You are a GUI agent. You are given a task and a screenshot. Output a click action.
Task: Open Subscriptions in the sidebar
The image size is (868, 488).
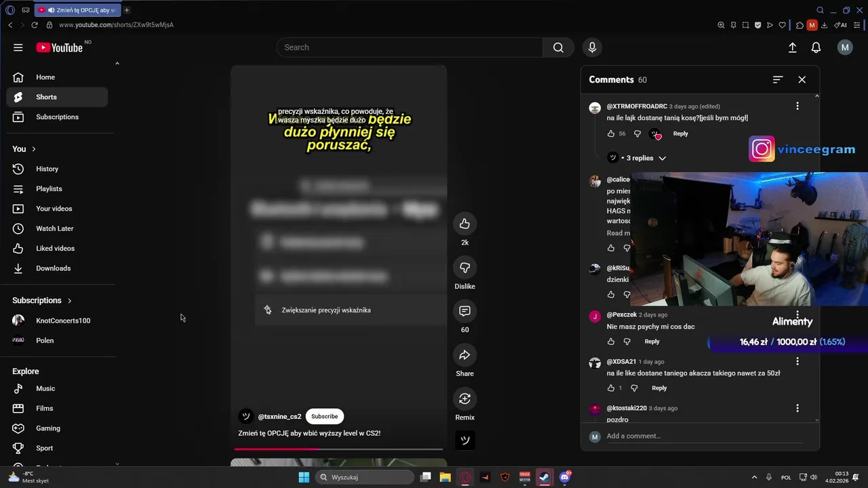coord(57,117)
